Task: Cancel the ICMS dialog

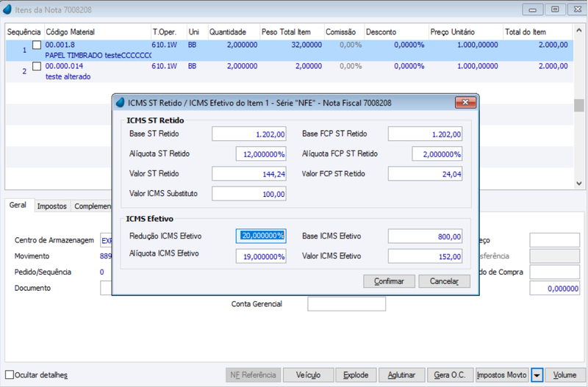Action: 444,281
